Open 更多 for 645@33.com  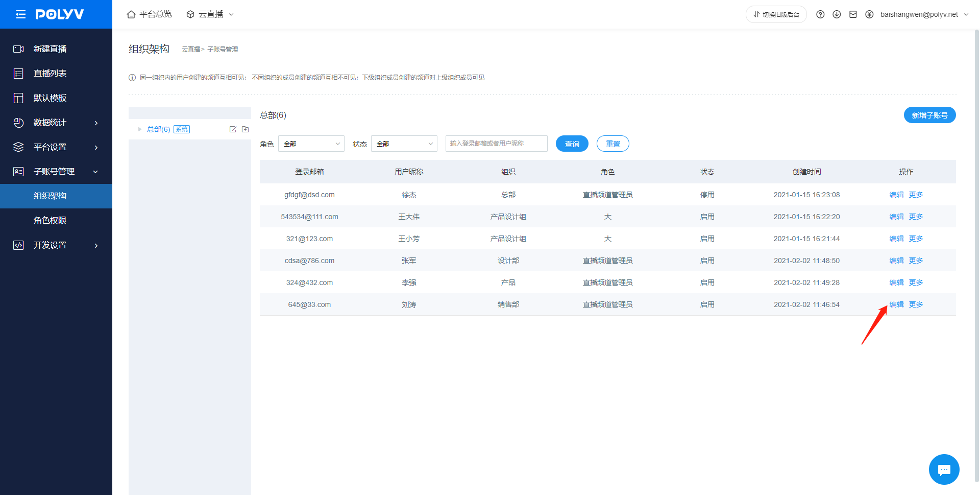coord(916,304)
